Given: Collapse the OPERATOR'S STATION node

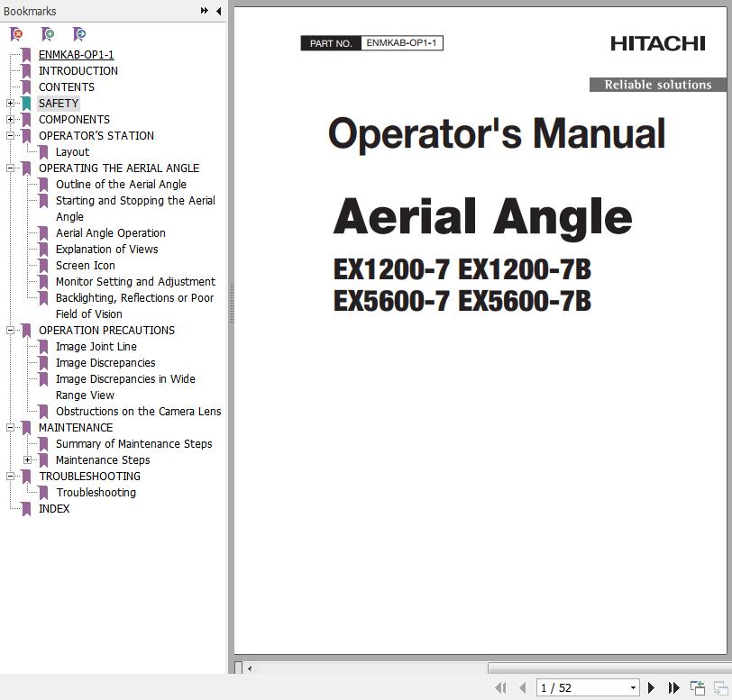Looking at the screenshot, I should coord(10,136).
